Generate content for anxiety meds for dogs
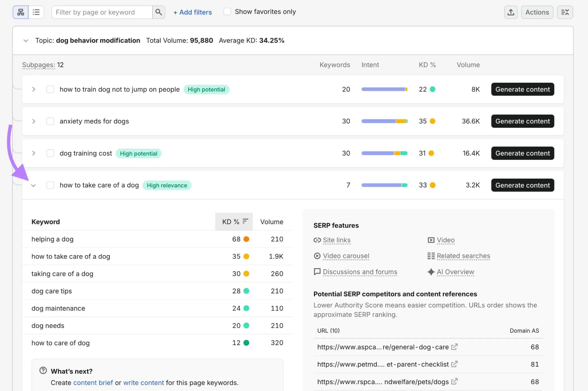 [523, 121]
